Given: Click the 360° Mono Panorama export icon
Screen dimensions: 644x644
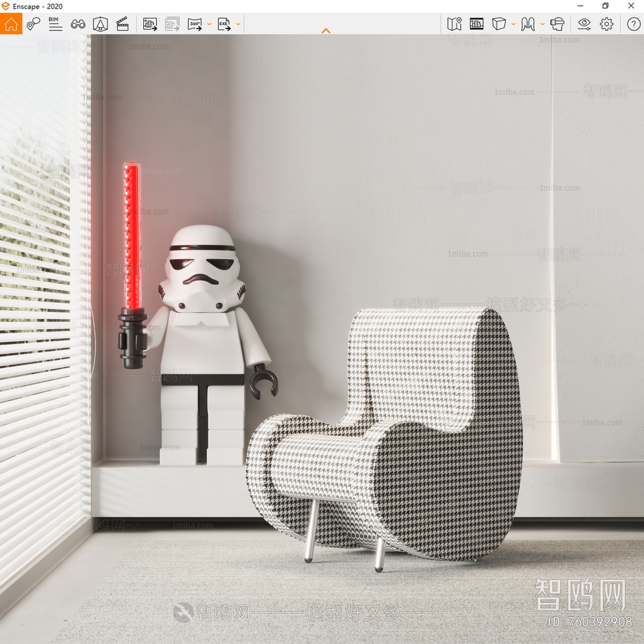Looking at the screenshot, I should (195, 24).
